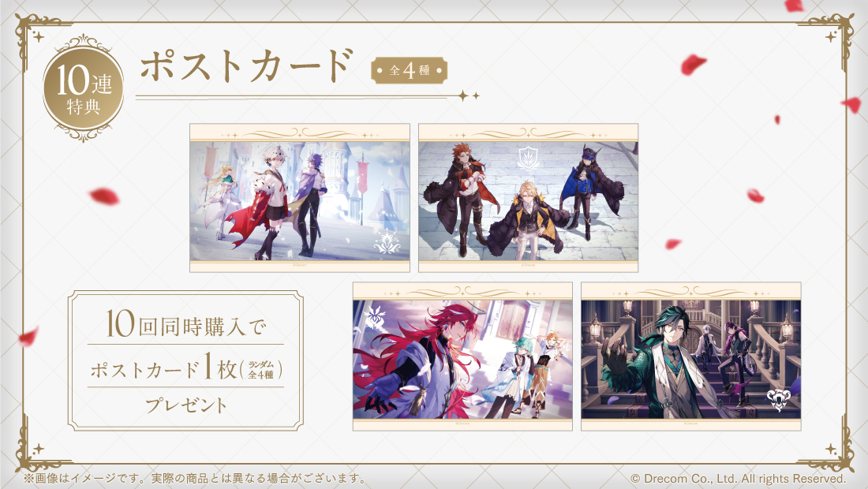The image size is (868, 489).
Task: Click the ポストカード heading title
Action: (245, 65)
